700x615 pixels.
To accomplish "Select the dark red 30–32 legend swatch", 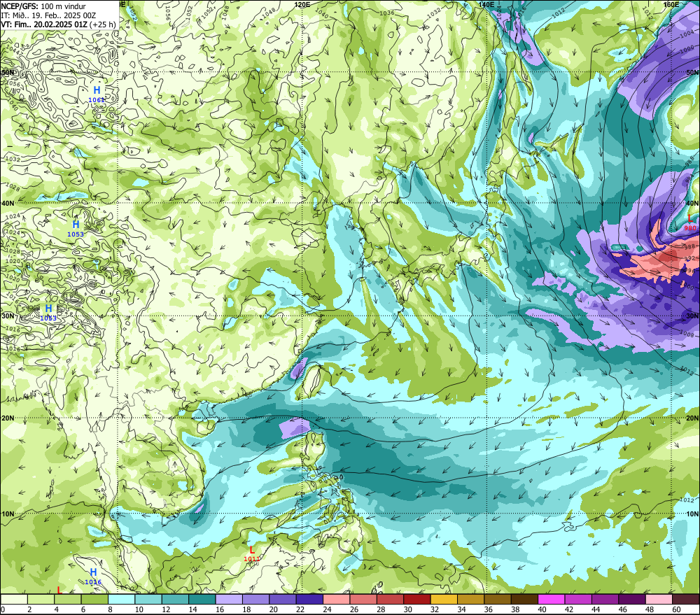I will coord(417,599).
